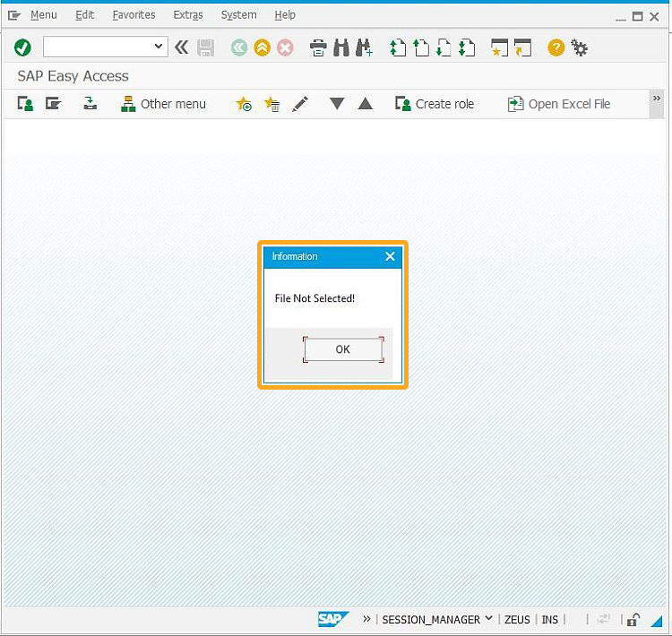Open the System menu
This screenshot has height=636, width=672.
238,15
